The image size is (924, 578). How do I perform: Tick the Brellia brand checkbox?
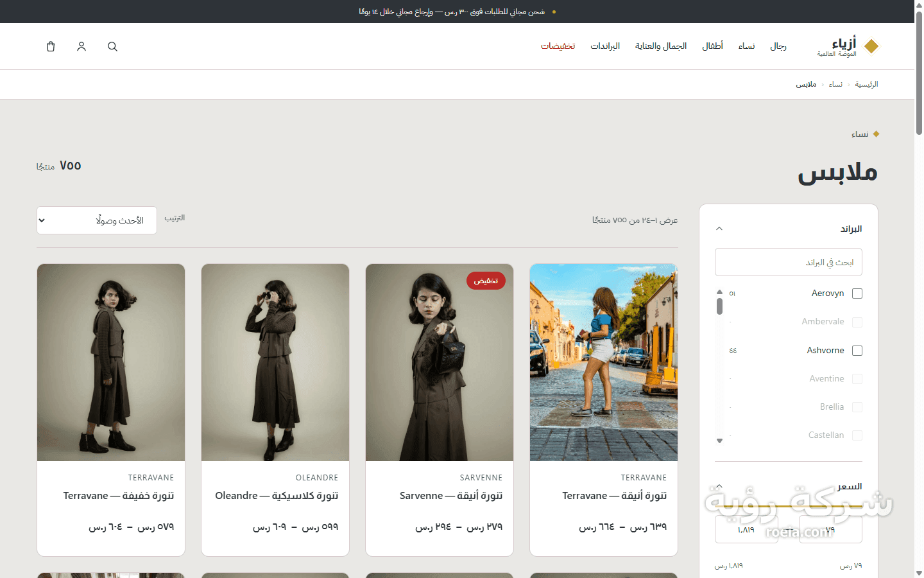pos(857,407)
